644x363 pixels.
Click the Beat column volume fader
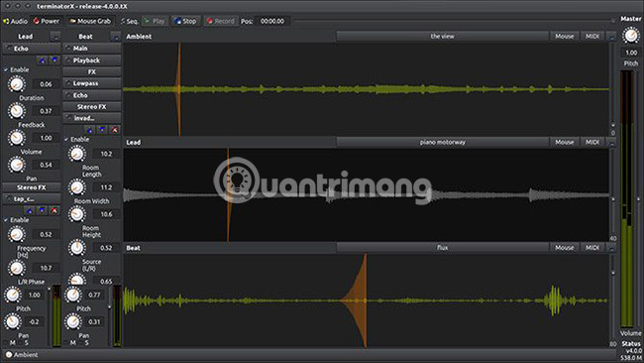click(109, 315)
